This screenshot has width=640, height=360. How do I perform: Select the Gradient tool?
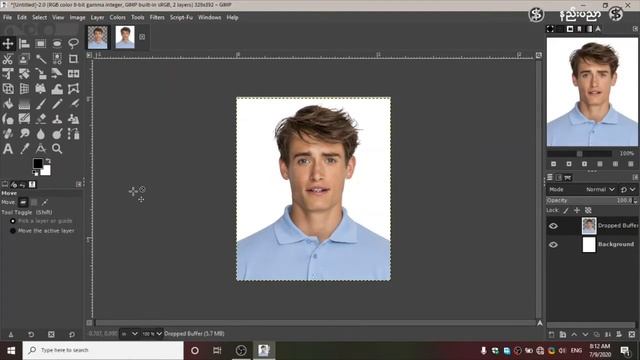click(x=24, y=104)
